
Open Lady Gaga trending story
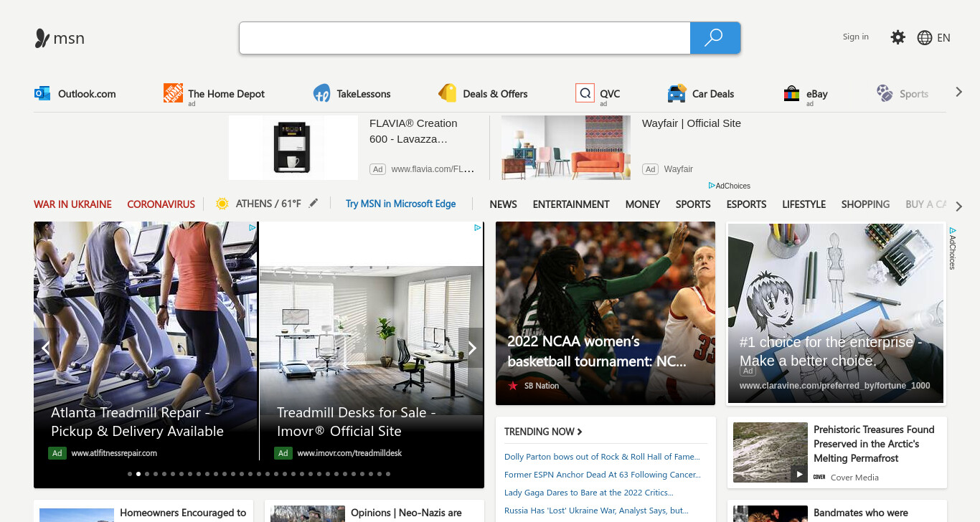[588, 493]
